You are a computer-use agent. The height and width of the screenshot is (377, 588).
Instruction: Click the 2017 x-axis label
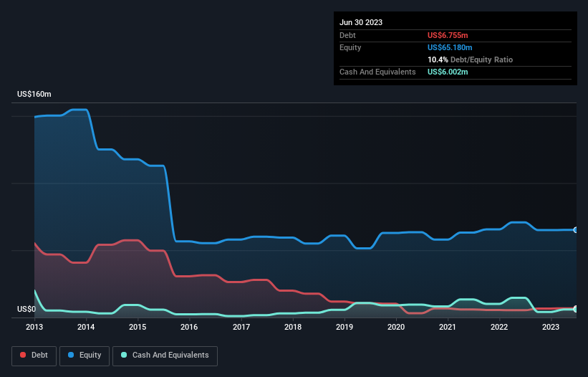[241, 327]
